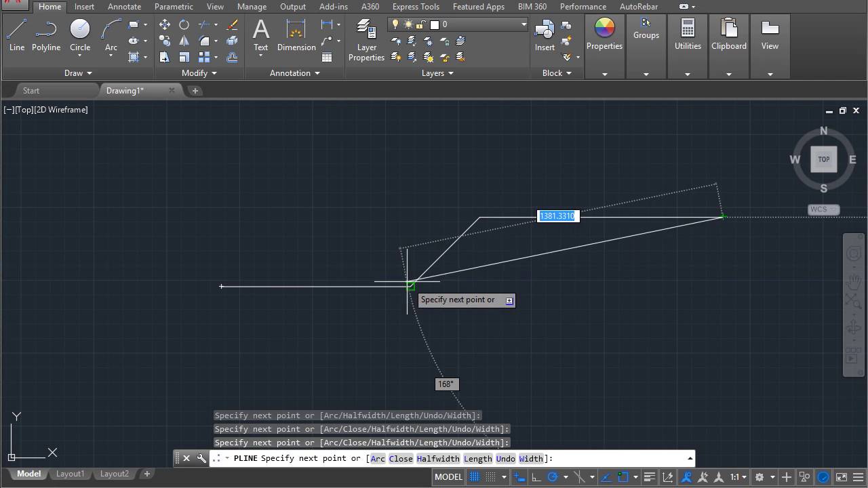
Task: Toggle 2D object snap in status bar
Action: click(623, 476)
